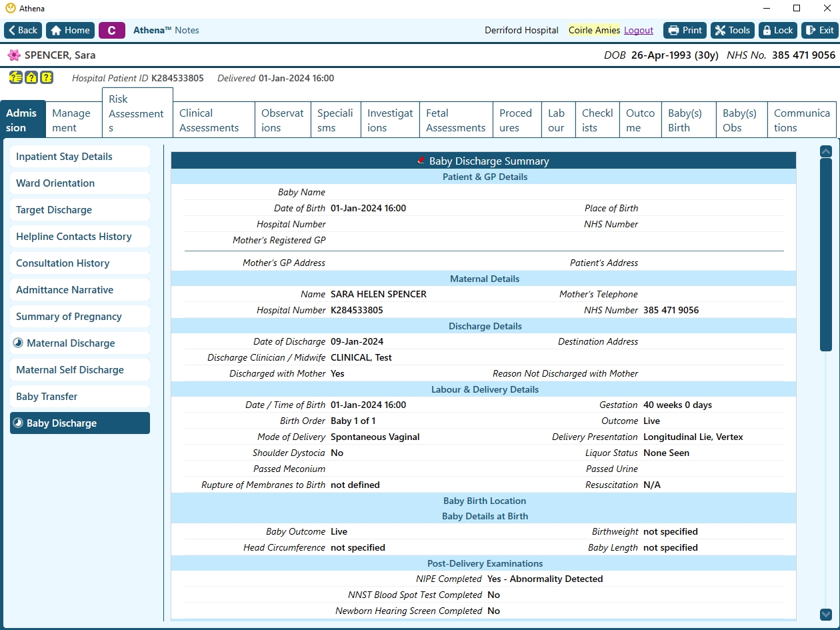Click the purple C button

coord(111,30)
